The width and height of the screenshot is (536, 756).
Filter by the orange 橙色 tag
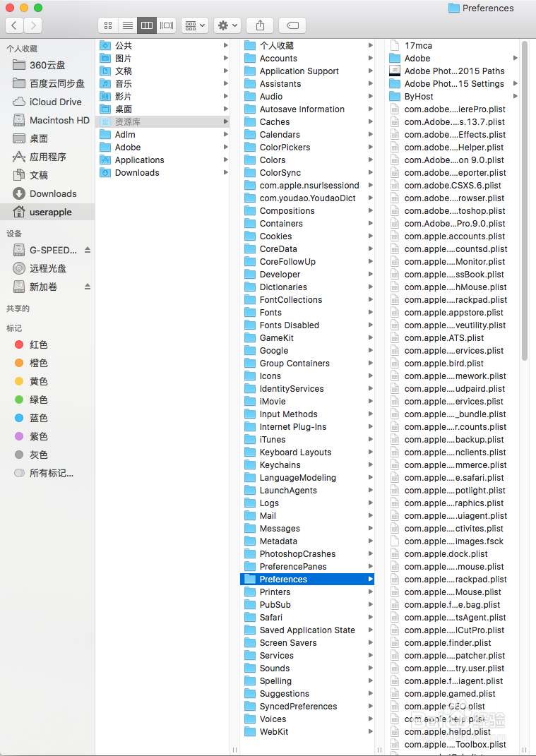pos(47,363)
